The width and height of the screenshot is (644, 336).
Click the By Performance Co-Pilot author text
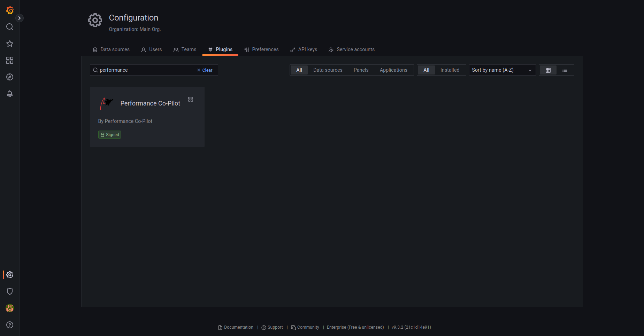click(x=125, y=121)
